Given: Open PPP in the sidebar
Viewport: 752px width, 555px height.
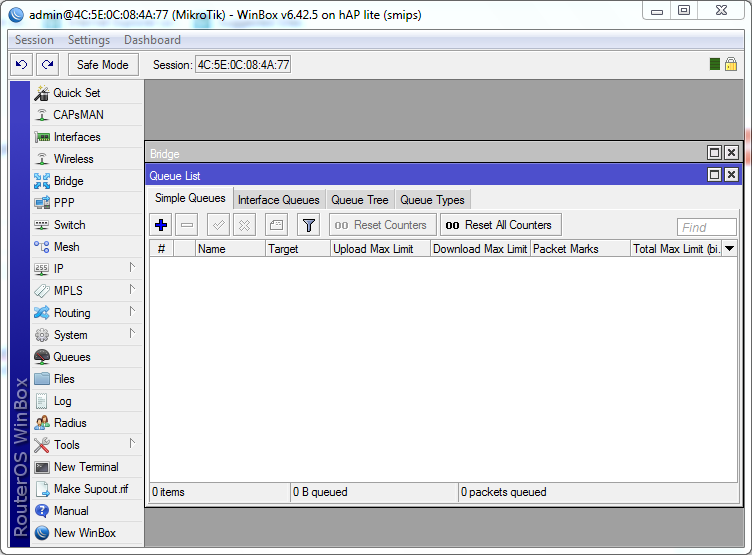Looking at the screenshot, I should [x=87, y=202].
